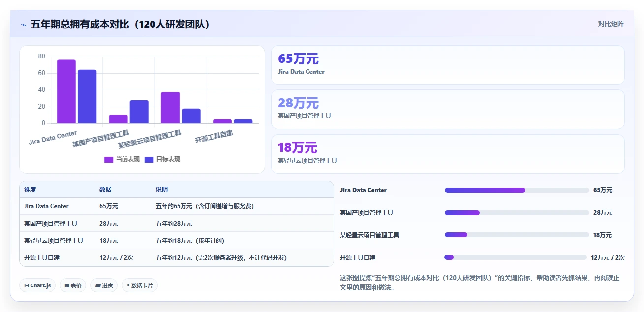
Task: Click the y-axis value 80
Action: tap(42, 57)
